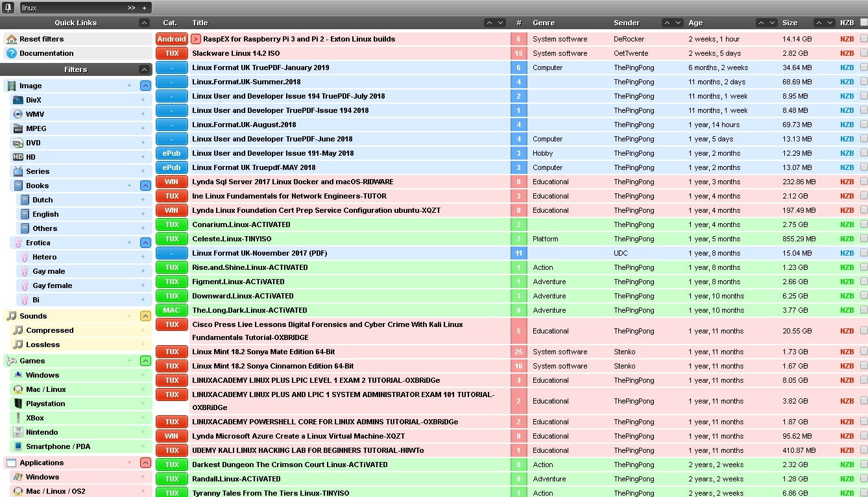This screenshot has width=868, height=497.
Task: Click the XBox filter icon
Action: click(x=18, y=418)
